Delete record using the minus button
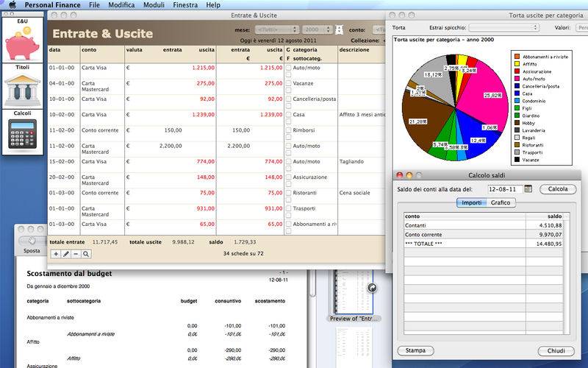Image resolution: width=588 pixels, height=368 pixels. 76,254
